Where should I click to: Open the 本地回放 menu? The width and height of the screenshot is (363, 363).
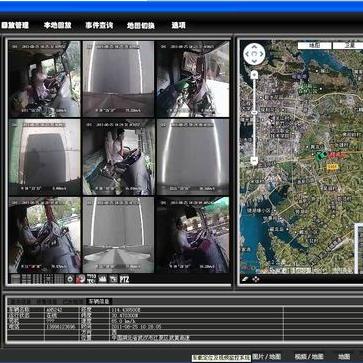58,25
